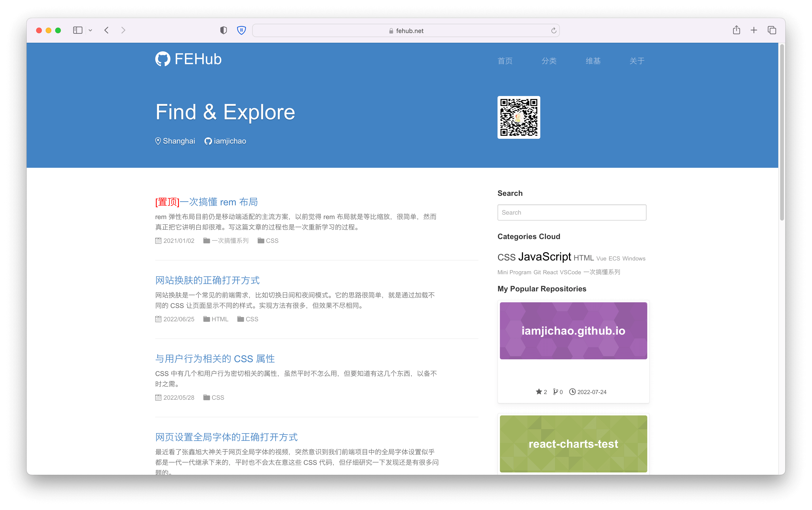Select JavaScript in the Categories Cloud
Viewport: 812px width, 510px height.
tap(544, 257)
